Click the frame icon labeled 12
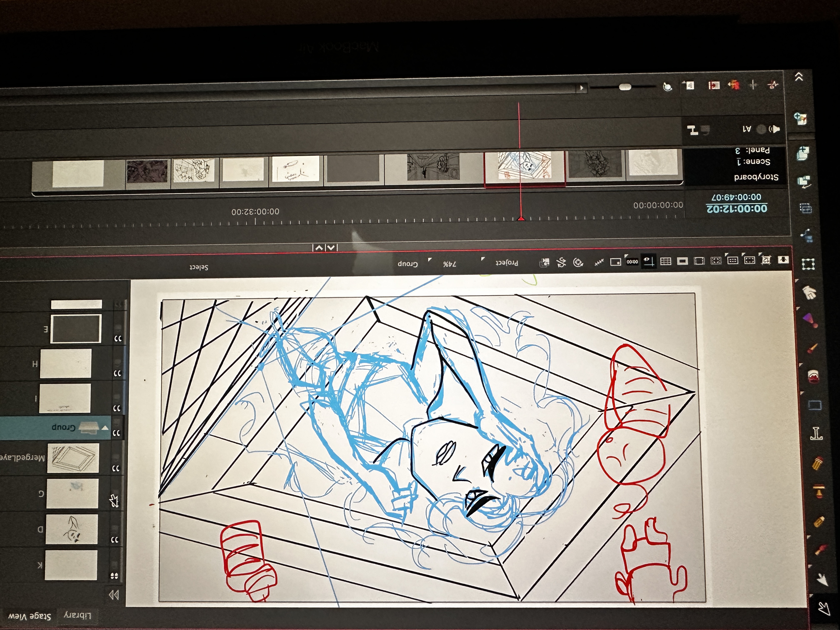This screenshot has width=840, height=630. (766, 260)
